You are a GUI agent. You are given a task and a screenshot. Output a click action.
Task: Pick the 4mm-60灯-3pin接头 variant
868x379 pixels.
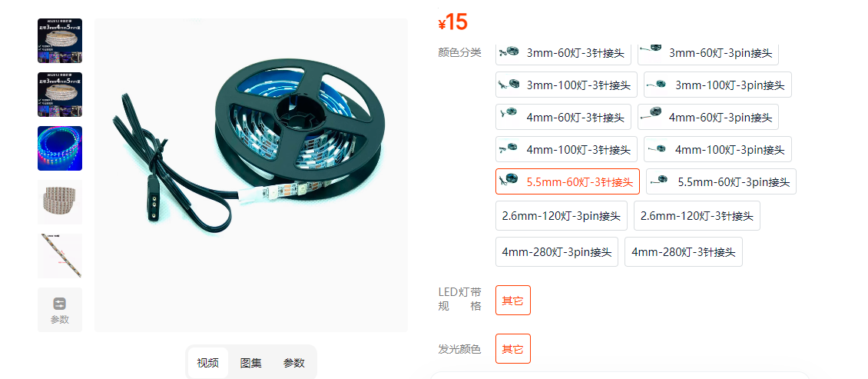(708, 117)
